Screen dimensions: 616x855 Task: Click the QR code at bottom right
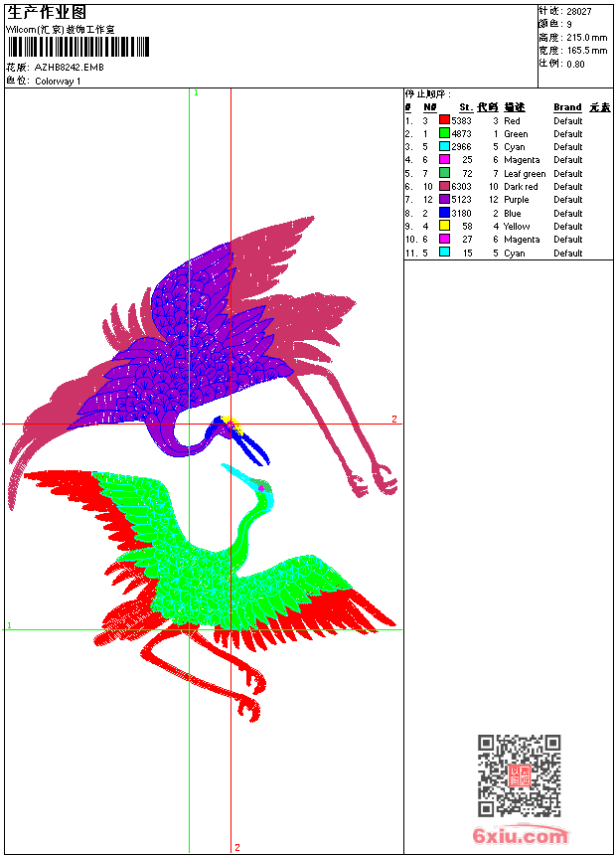pos(520,774)
